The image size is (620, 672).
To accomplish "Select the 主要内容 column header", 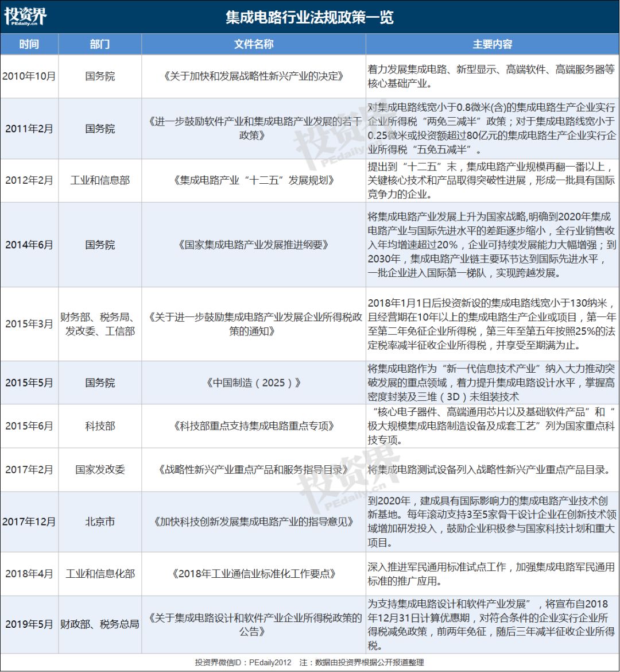I will click(x=492, y=45).
